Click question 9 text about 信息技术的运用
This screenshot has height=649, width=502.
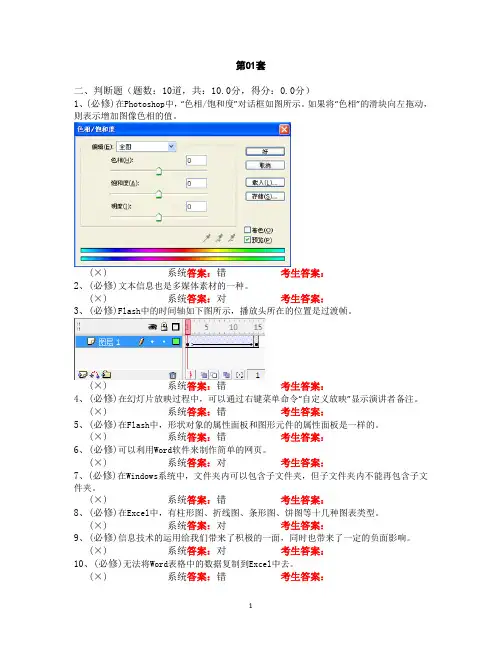[263, 538]
